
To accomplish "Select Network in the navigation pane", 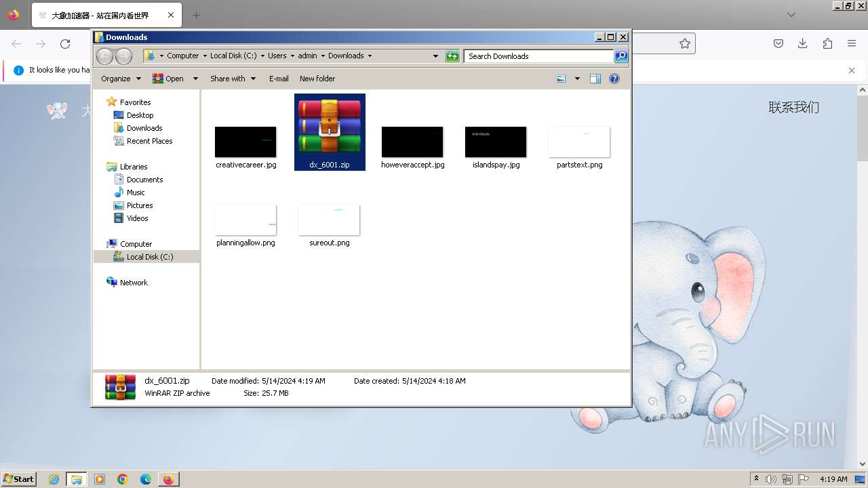I will tap(134, 283).
